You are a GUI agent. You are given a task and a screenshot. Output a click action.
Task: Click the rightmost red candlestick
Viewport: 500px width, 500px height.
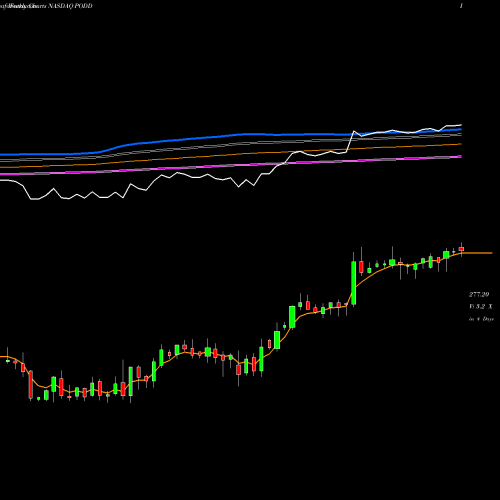pyautogui.click(x=461, y=249)
